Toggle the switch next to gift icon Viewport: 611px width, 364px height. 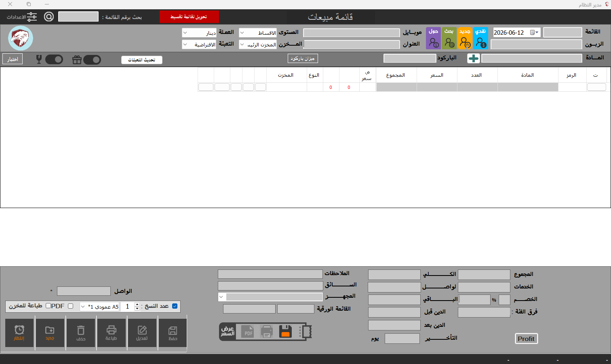[x=92, y=60]
